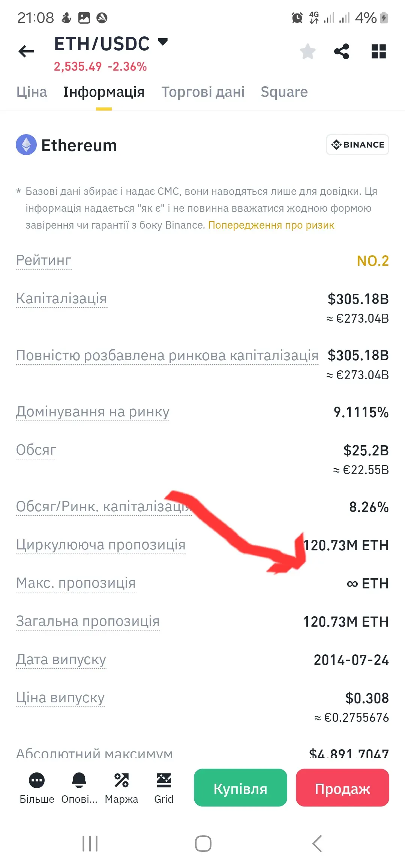Tap the red Продаж button
Viewport: 405px width, 868px height.
[x=342, y=787]
